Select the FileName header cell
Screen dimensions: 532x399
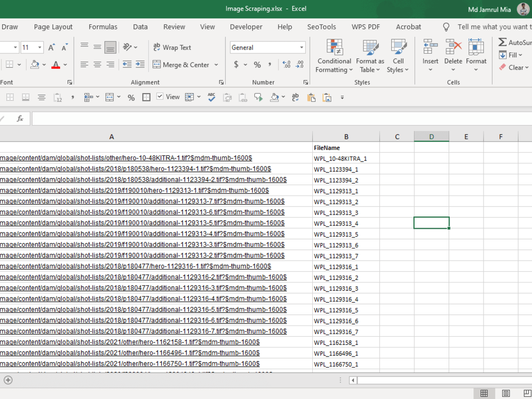[346, 147]
